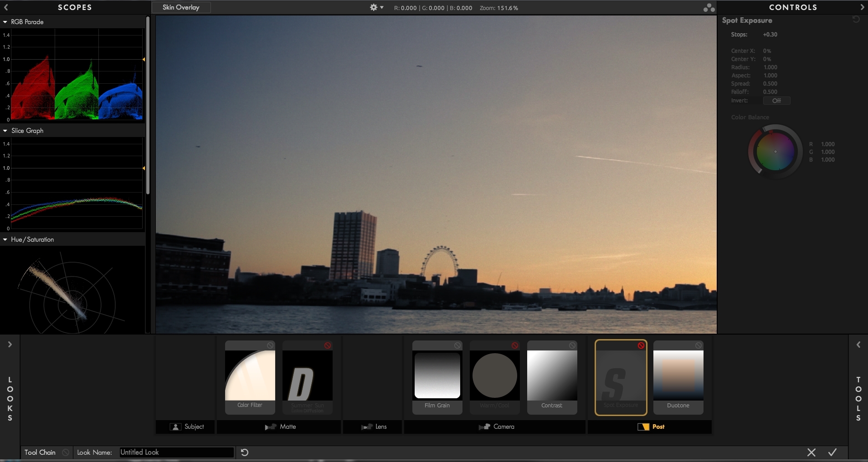Click the RGB Parade orange level marker
This screenshot has width=868, height=462.
coord(144,60)
